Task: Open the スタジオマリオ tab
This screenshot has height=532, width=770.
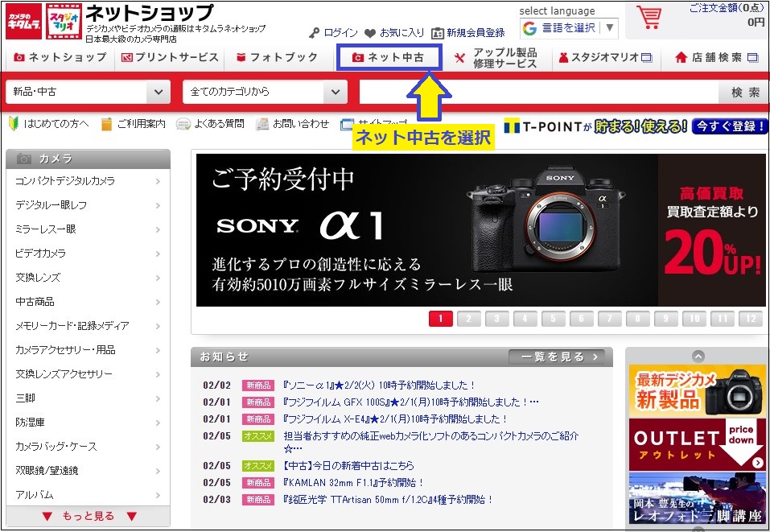Action: coord(605,57)
